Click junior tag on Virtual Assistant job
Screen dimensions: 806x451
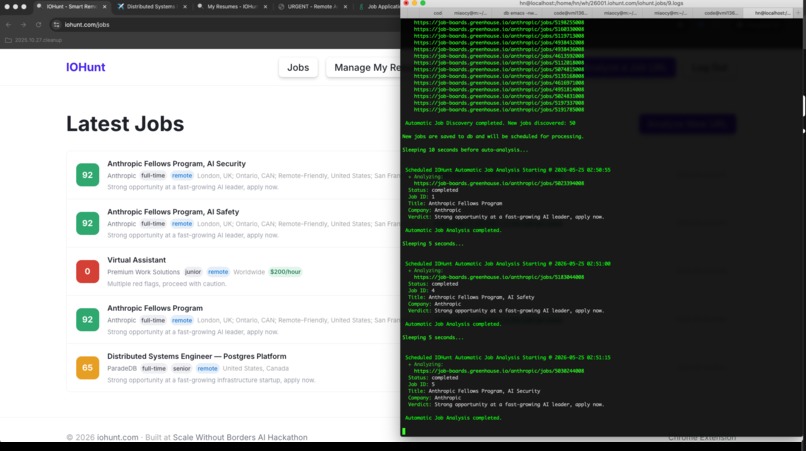[x=193, y=272]
